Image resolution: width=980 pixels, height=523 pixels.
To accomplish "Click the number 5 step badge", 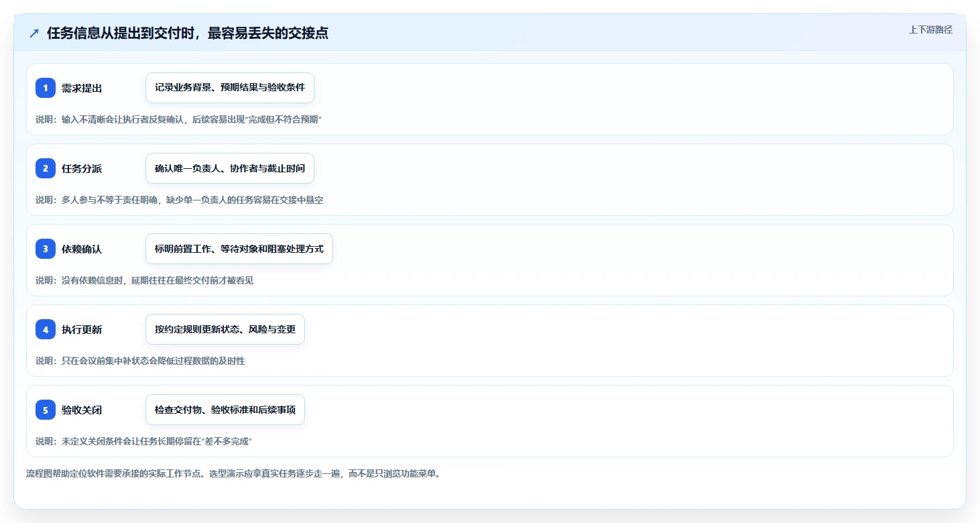I will pos(46,410).
